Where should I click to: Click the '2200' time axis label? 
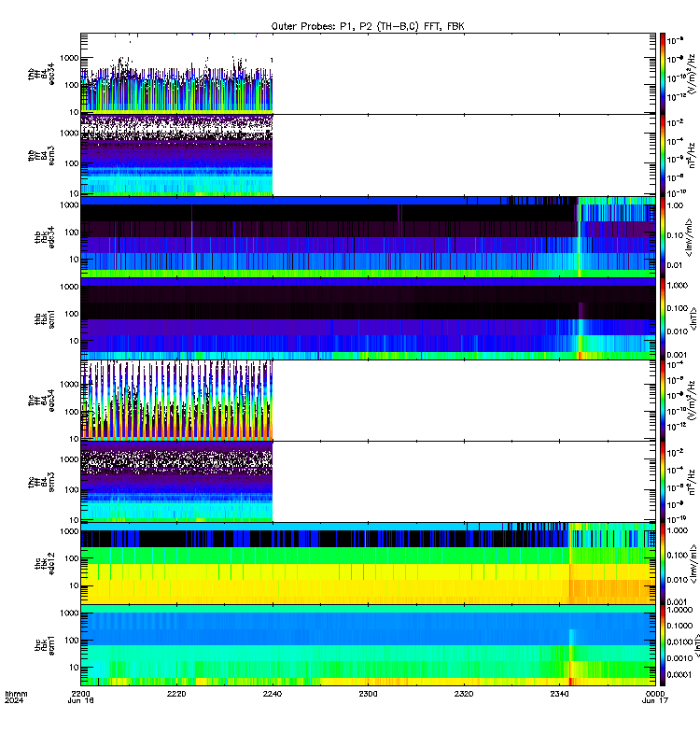click(x=80, y=694)
